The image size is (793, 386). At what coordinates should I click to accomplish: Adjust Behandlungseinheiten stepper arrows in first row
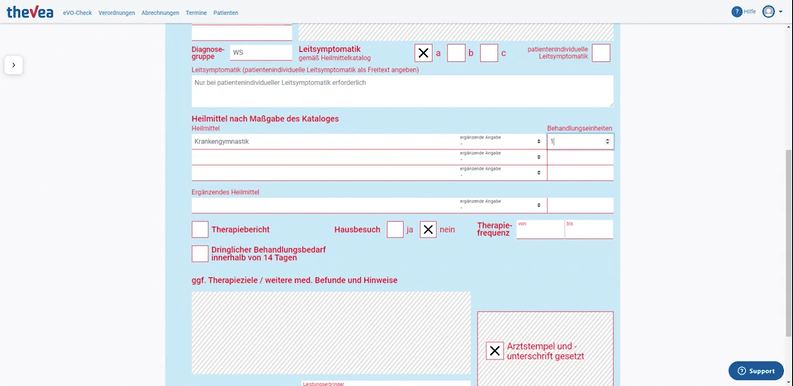[x=607, y=142]
